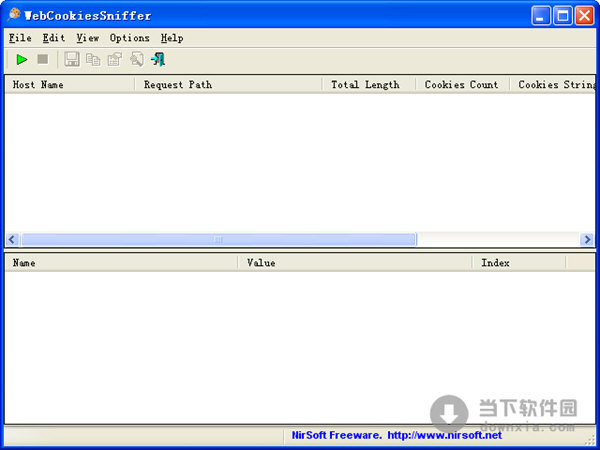Screen dimensions: 600x450
Task: Open the Options menu
Action: pyautogui.click(x=130, y=38)
